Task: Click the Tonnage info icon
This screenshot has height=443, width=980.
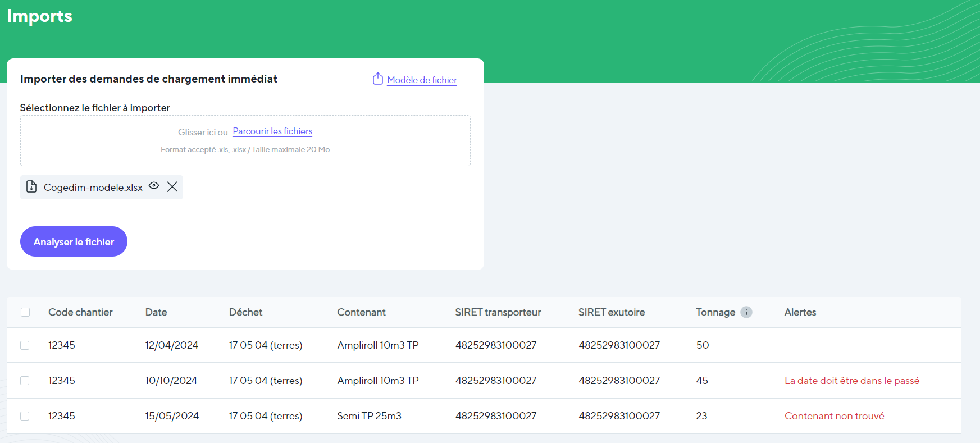Action: point(746,312)
